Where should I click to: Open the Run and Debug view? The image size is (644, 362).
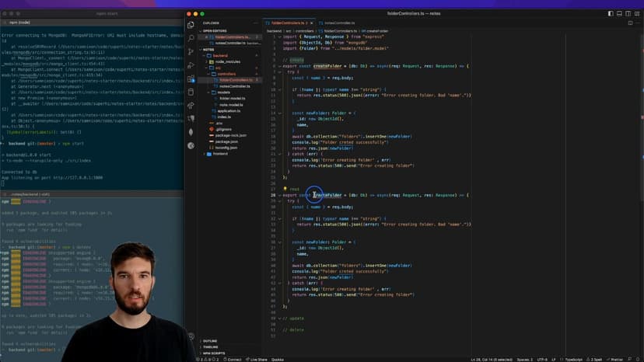pyautogui.click(x=191, y=65)
